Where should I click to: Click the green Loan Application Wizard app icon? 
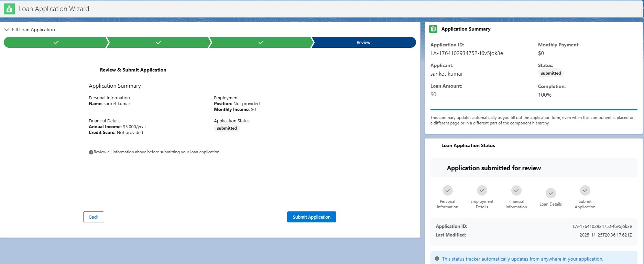click(x=9, y=9)
